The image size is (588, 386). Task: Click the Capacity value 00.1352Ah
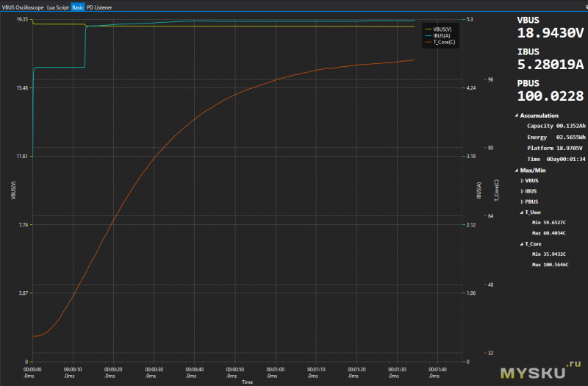click(570, 126)
